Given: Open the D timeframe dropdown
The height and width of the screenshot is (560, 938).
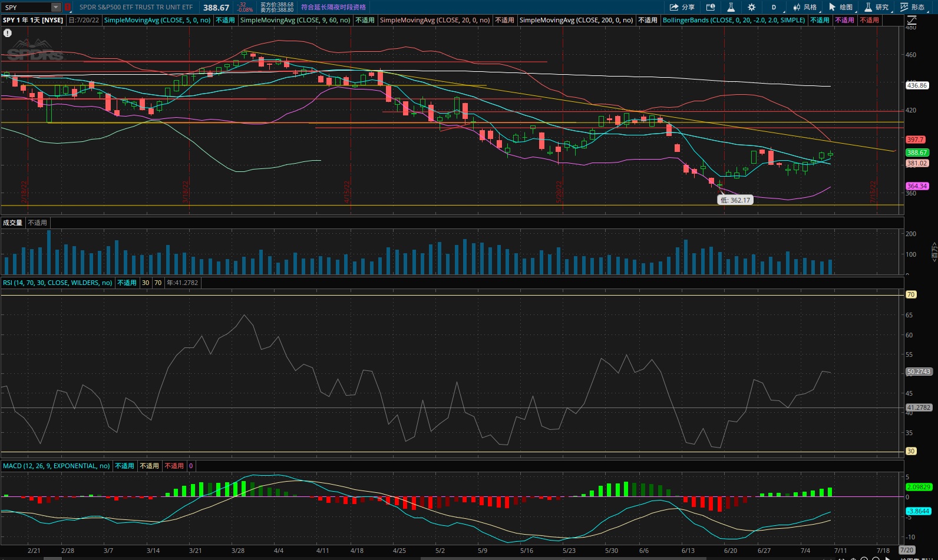Looking at the screenshot, I should (774, 7).
